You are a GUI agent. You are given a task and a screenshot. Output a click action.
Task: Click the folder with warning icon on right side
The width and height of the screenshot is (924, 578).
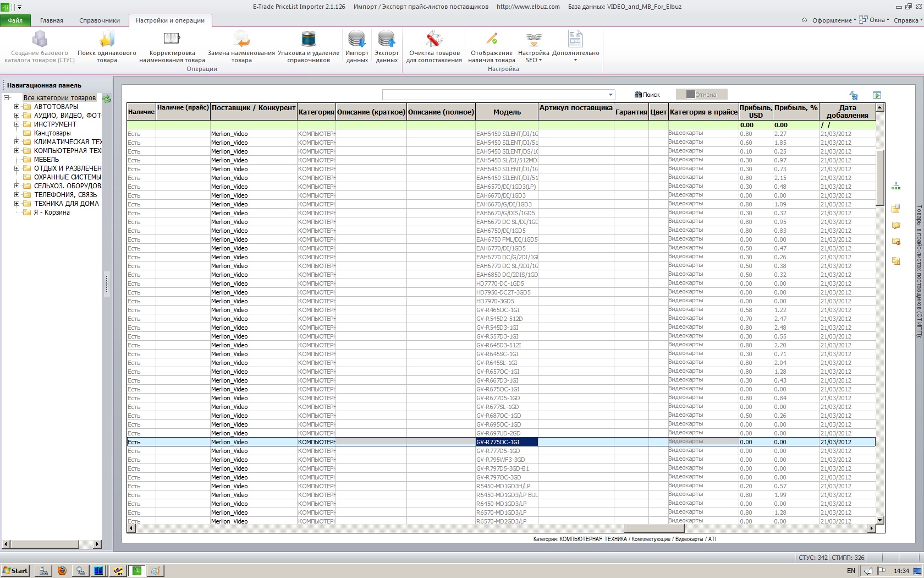coord(896,261)
